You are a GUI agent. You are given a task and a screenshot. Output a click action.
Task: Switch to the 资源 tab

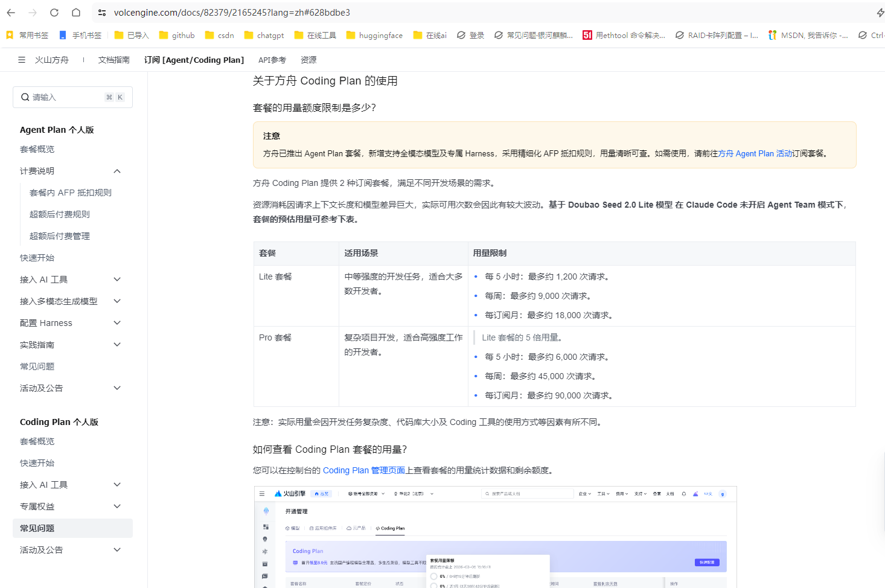[308, 60]
